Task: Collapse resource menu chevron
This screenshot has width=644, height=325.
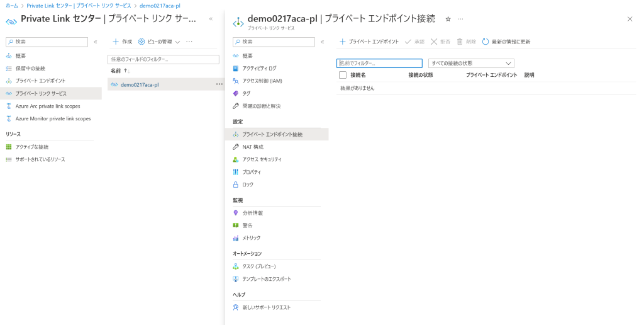Action: click(x=323, y=42)
